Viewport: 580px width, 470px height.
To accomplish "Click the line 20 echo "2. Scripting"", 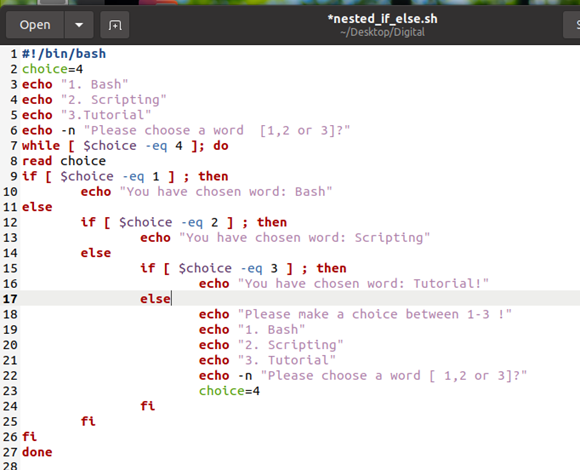I will [271, 345].
